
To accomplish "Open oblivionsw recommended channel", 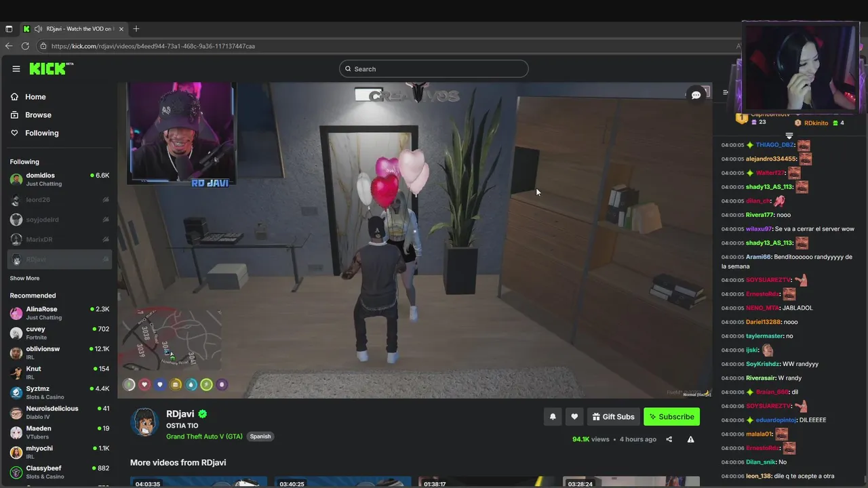I will pos(60,353).
